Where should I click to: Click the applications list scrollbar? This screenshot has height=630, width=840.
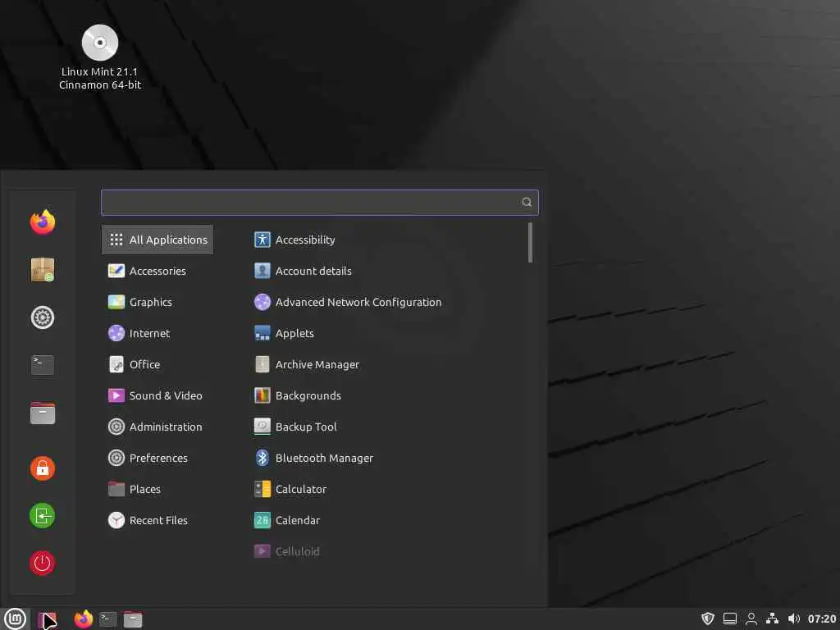click(531, 243)
